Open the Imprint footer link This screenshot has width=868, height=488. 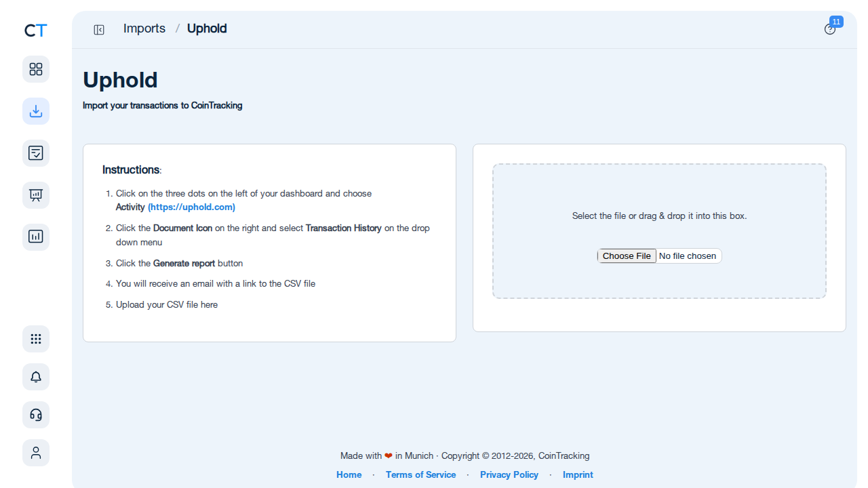point(578,474)
